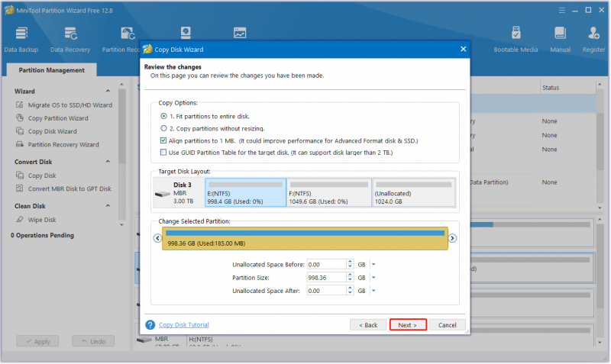Image resolution: width=611 pixels, height=364 pixels.
Task: Click the Next button in the wizard
Action: 408,324
